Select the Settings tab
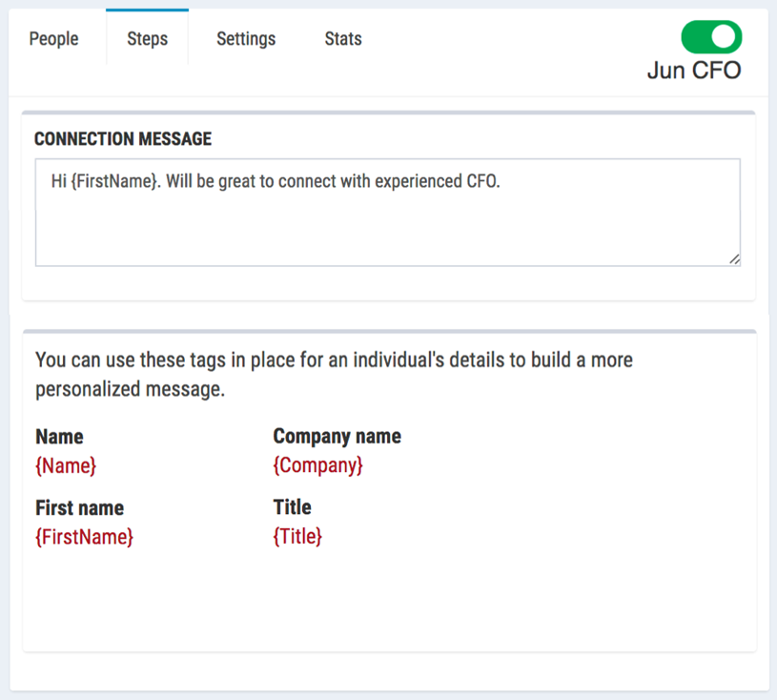 [x=245, y=39]
